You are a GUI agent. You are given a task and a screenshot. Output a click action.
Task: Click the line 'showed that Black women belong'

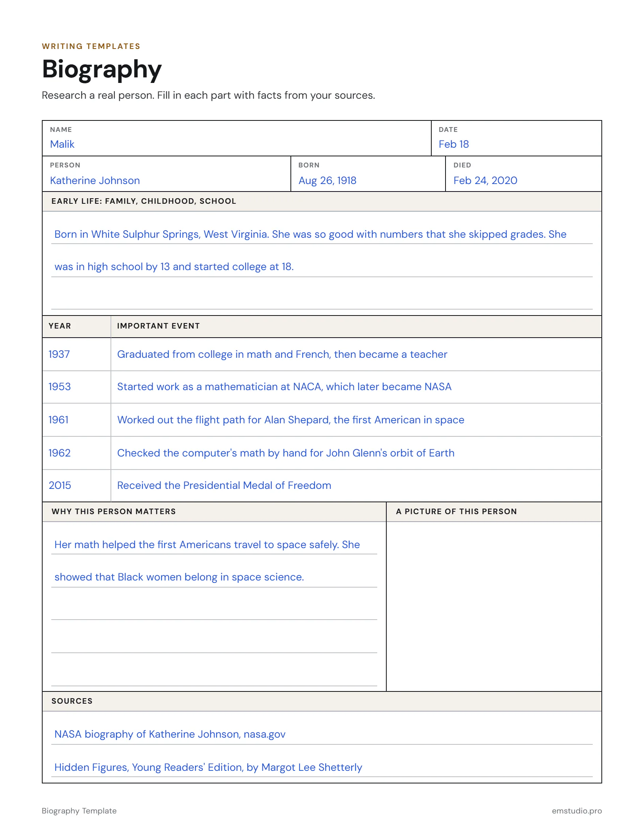point(179,577)
